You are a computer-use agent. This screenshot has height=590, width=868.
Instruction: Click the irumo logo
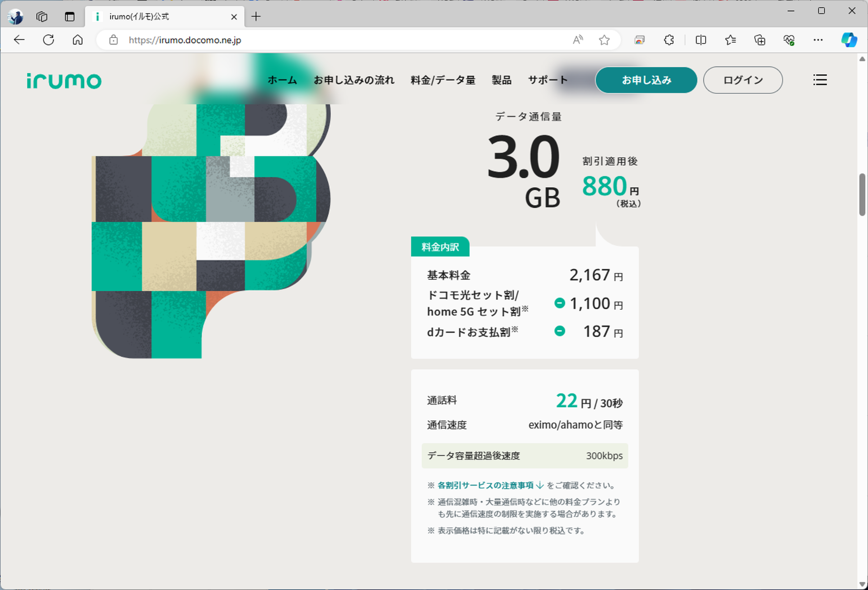coord(64,80)
